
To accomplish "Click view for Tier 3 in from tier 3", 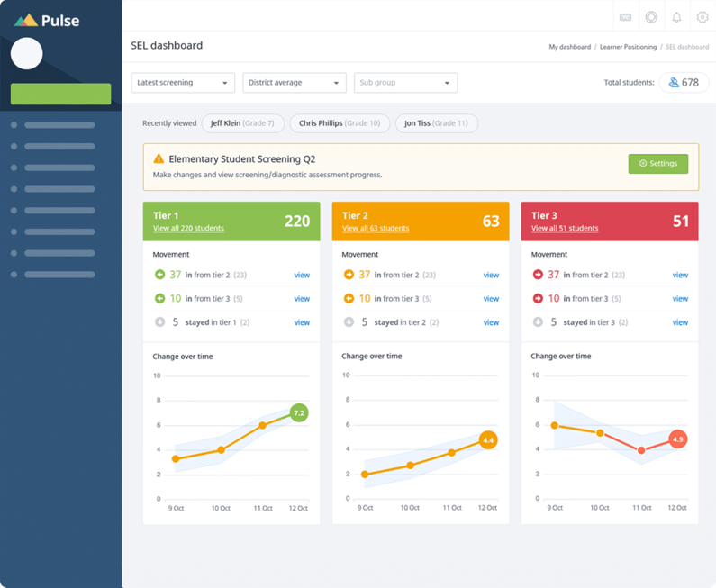I will 680,299.
